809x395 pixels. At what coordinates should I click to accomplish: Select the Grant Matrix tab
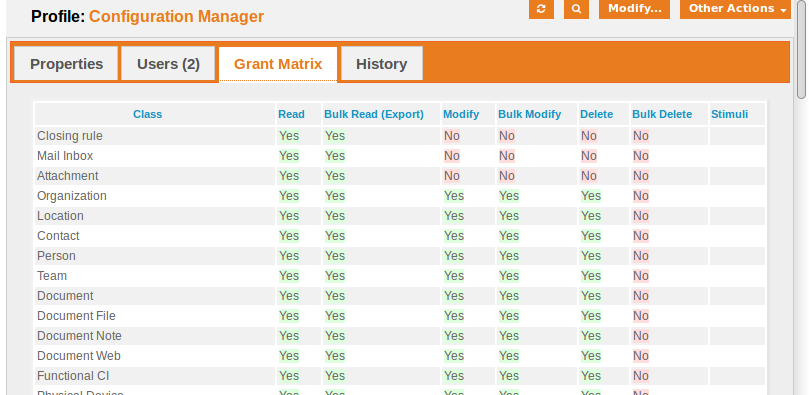[x=278, y=64]
